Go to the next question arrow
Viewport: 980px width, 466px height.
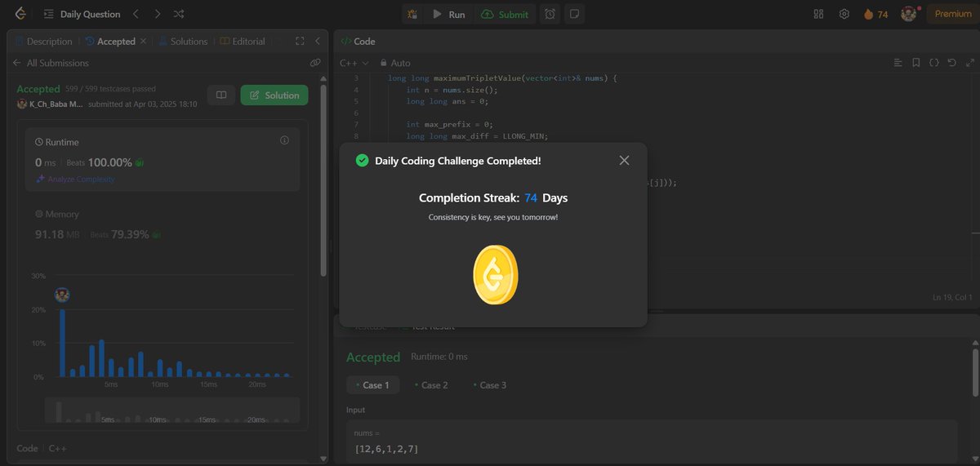[x=158, y=14]
